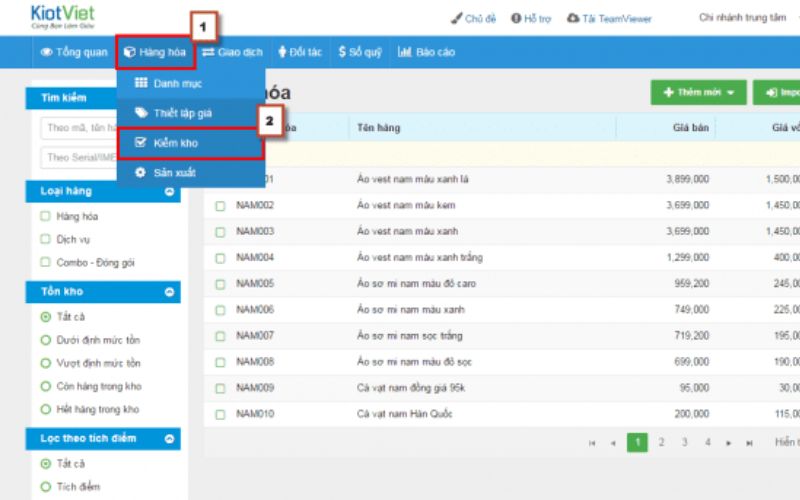Tick the checkbox for row NAM005
The width and height of the screenshot is (800, 500).
click(x=220, y=283)
